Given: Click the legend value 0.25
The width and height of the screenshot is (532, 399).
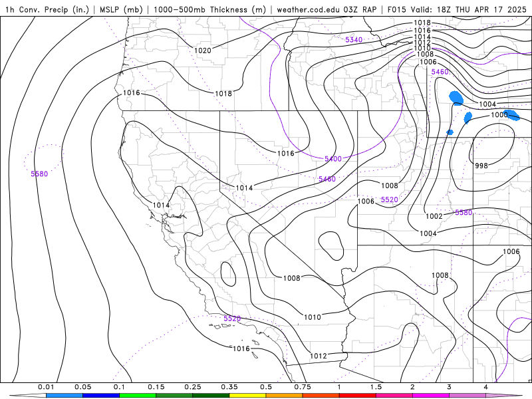Looking at the screenshot, I should (x=193, y=387).
